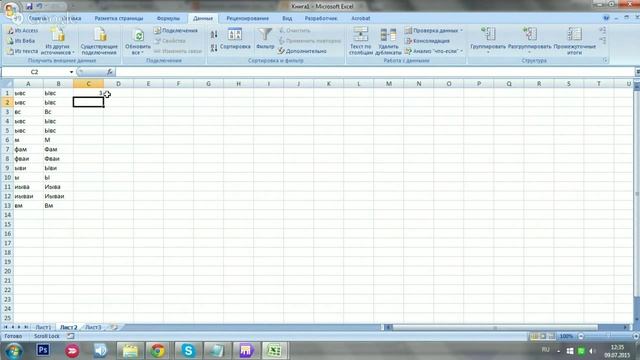Open the Sort (Сортировка) dialog
This screenshot has height=360, width=640.
(235, 39)
